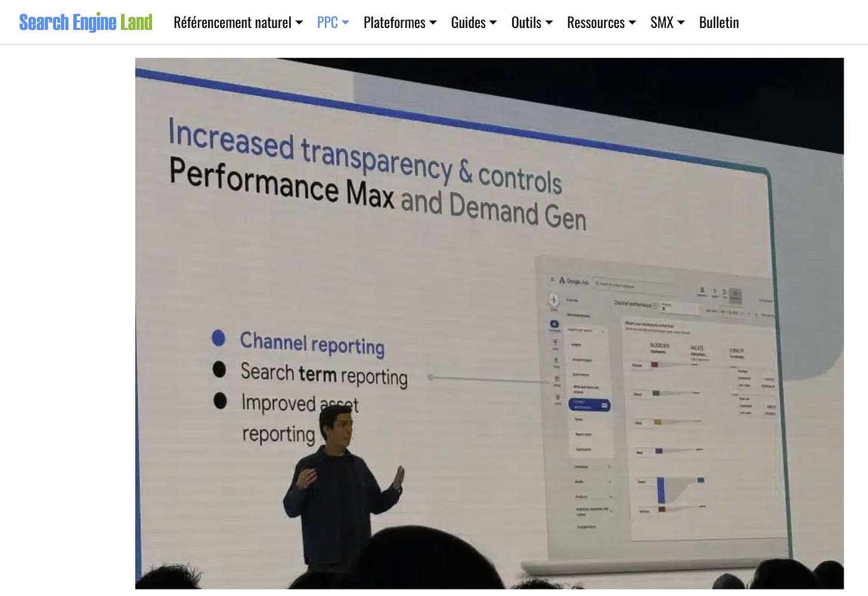This screenshot has width=868, height=596.
Task: Click the Performance Max presentation photo
Action: pyautogui.click(x=489, y=324)
